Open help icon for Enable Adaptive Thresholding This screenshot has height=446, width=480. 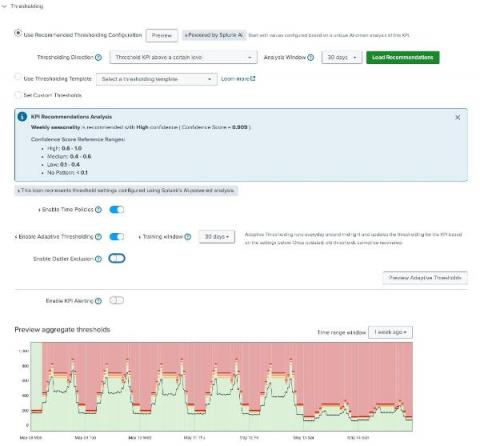click(x=98, y=237)
